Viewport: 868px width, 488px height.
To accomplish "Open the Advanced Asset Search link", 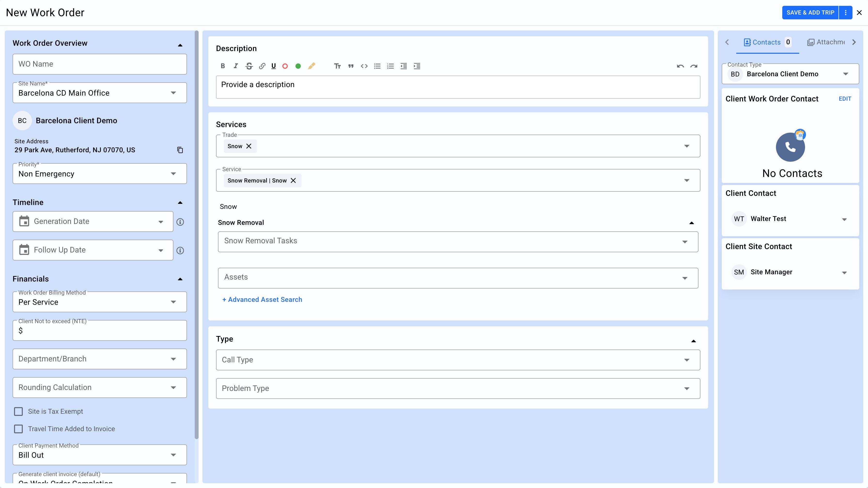I will point(262,299).
